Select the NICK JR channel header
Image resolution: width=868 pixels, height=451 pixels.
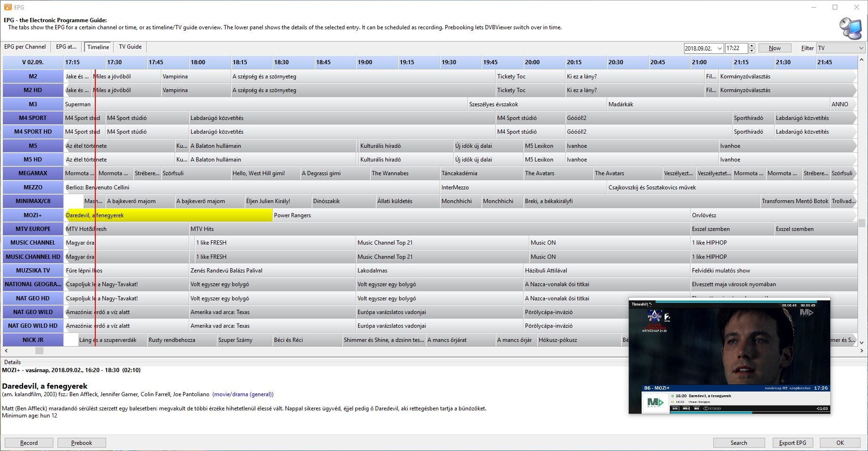click(33, 340)
